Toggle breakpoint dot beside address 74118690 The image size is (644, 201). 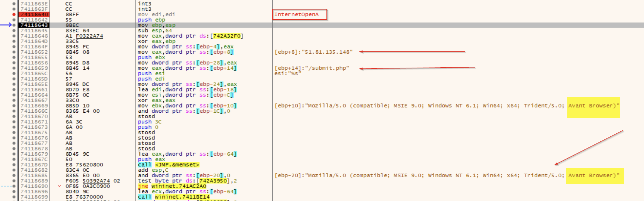coord(14,186)
